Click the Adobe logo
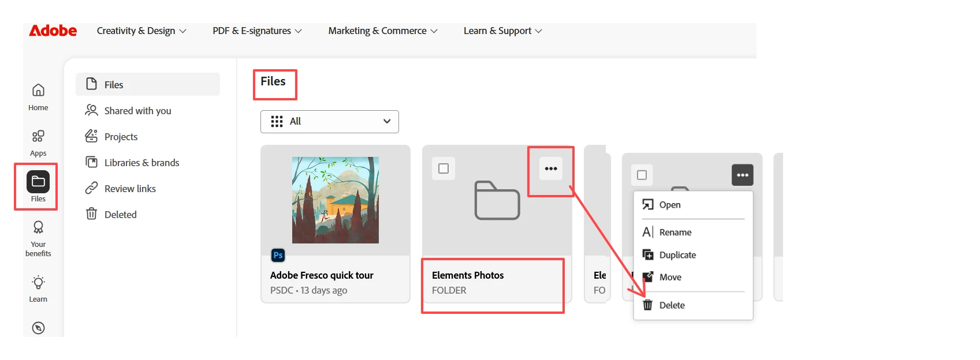This screenshot has height=360, width=980. [53, 31]
